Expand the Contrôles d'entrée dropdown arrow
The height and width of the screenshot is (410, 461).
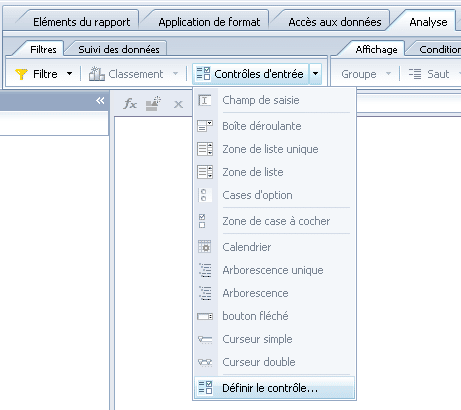(x=315, y=74)
